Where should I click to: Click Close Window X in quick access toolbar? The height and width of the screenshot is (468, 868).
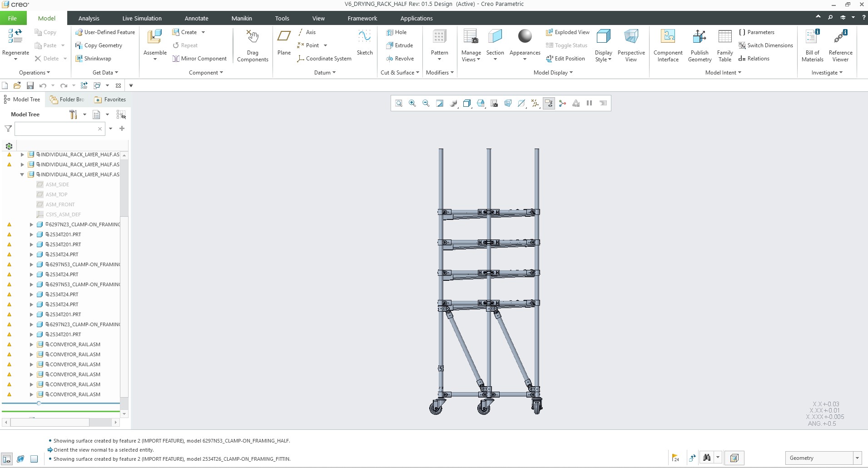coord(118,85)
